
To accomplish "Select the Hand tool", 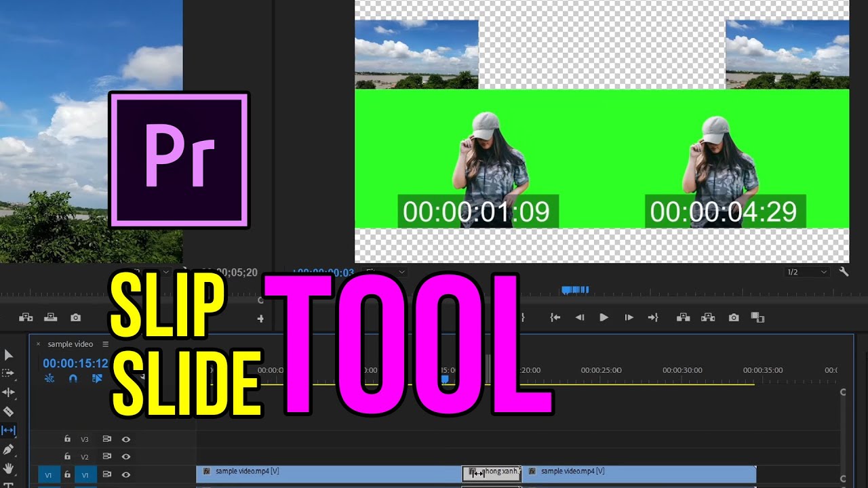I will pos(9,468).
